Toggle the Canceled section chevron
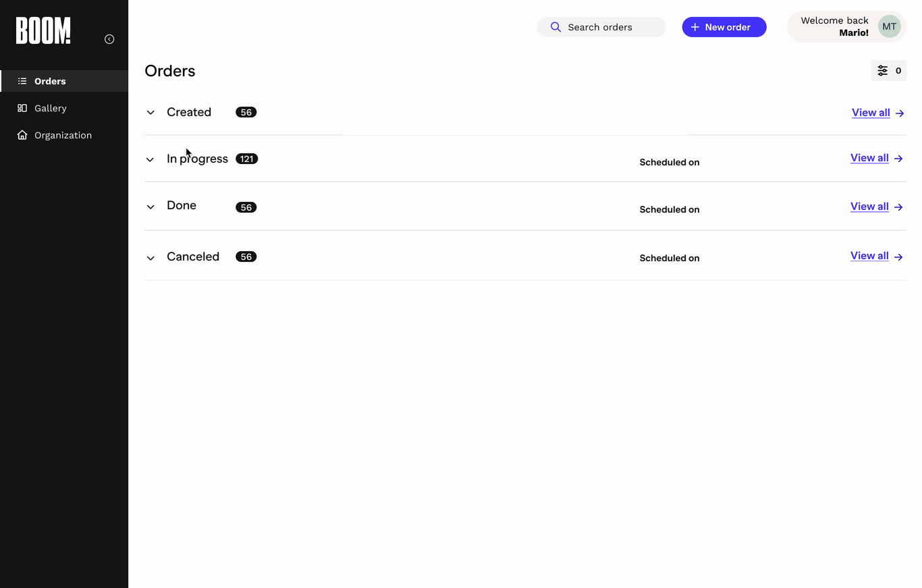Viewport: 922px width, 588px height. point(151,258)
